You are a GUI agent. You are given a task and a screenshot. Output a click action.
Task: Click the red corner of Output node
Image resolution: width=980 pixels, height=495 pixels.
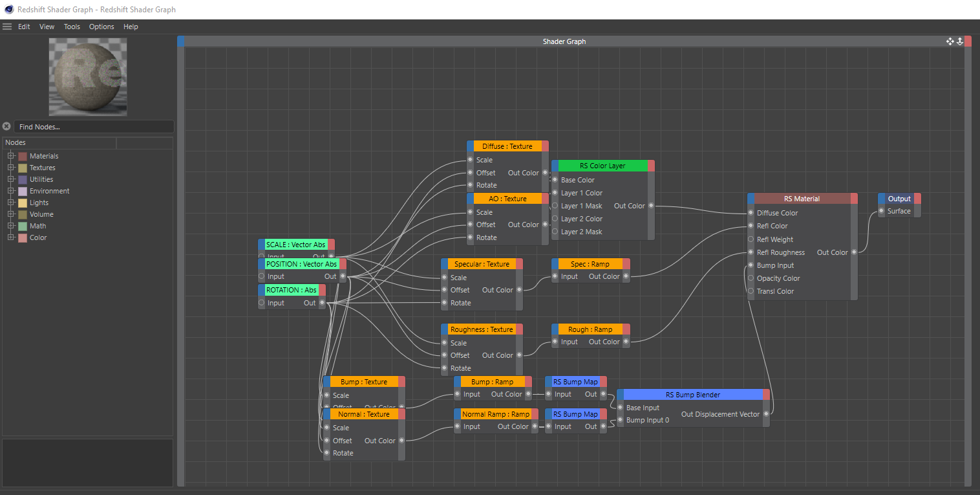(917, 199)
